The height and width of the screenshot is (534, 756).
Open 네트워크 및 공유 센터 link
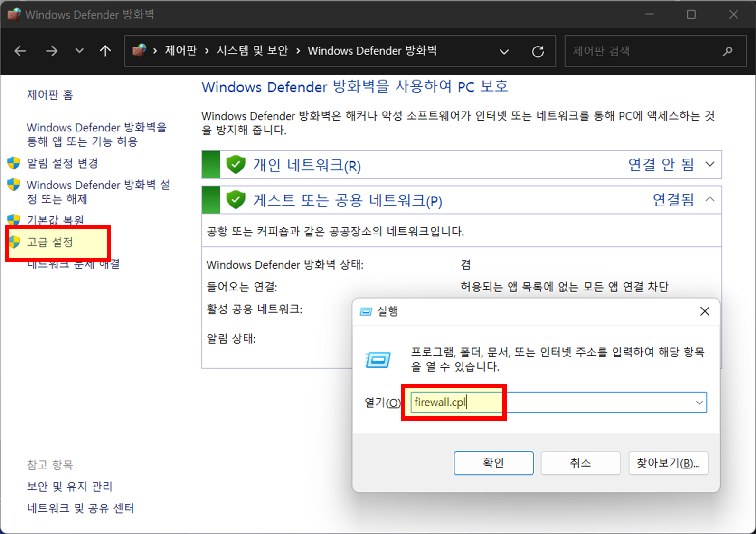80,508
